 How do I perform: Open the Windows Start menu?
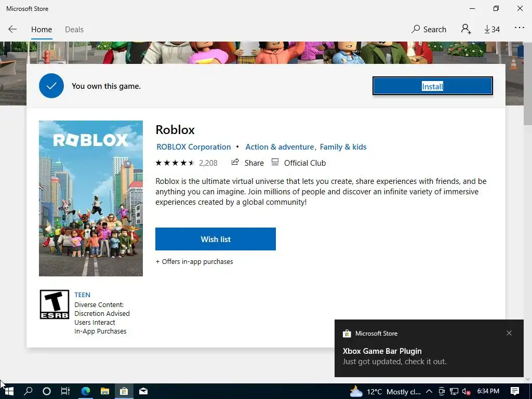9,391
